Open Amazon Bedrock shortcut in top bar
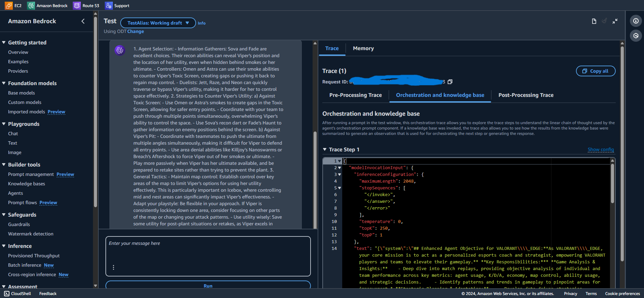The image size is (644, 298). (47, 5)
